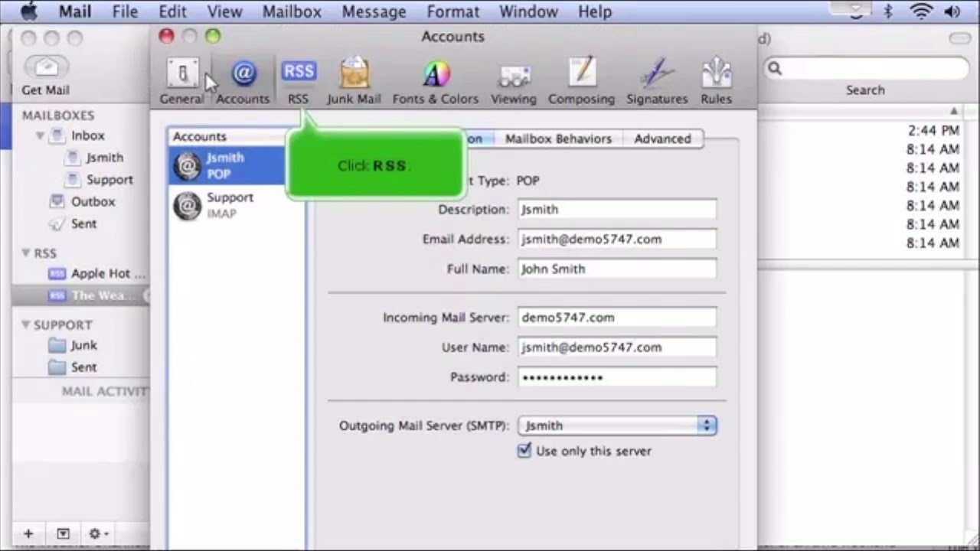This screenshot has height=551, width=980.
Task: Open the Mailbox menu
Action: [292, 11]
